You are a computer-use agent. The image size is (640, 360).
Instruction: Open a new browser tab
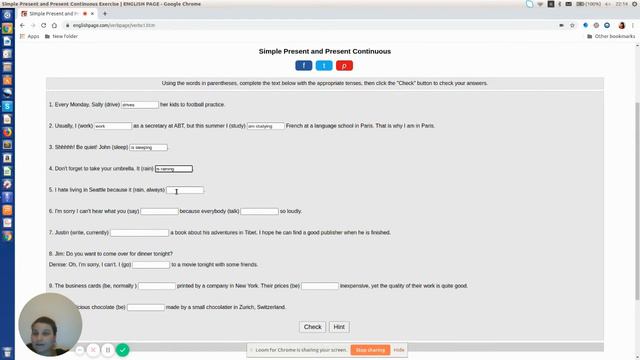pyautogui.click(x=105, y=13)
